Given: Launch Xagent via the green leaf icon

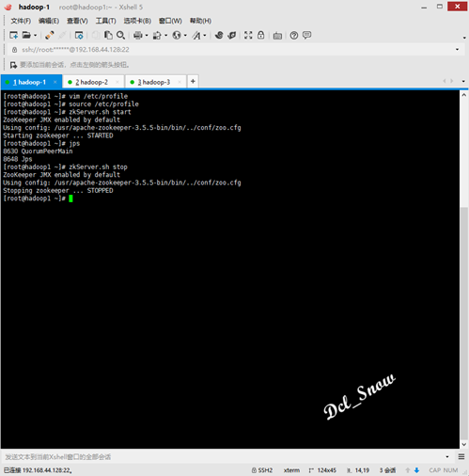Looking at the screenshot, I should (x=232, y=35).
